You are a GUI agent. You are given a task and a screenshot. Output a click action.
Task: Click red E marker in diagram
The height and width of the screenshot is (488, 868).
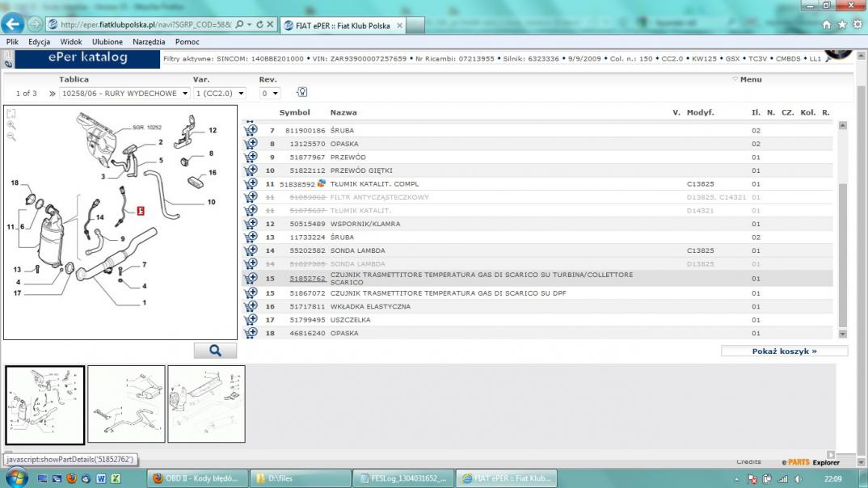click(141, 211)
